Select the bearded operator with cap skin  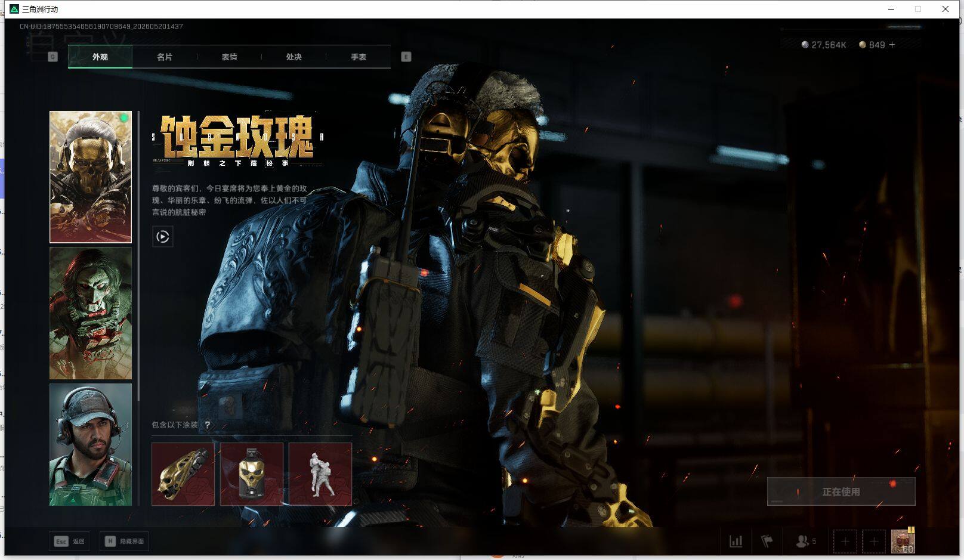click(91, 445)
